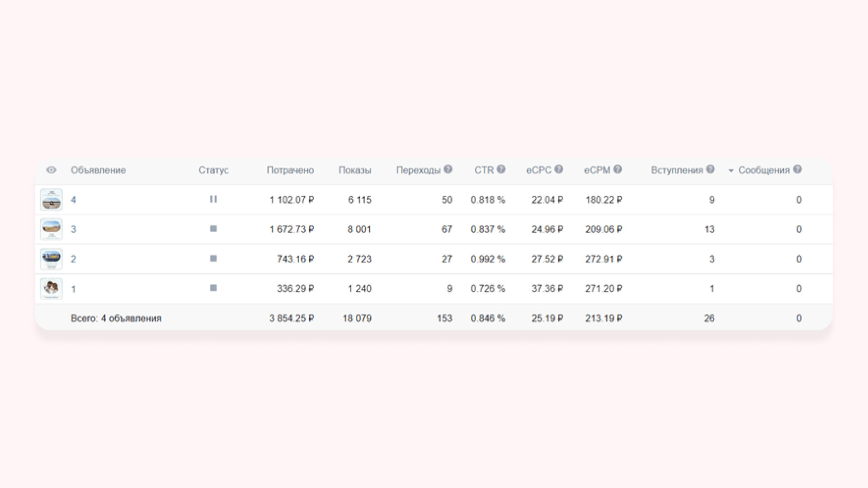Sort table by Потрачено column
The width and height of the screenshot is (868, 488).
pyautogui.click(x=290, y=170)
